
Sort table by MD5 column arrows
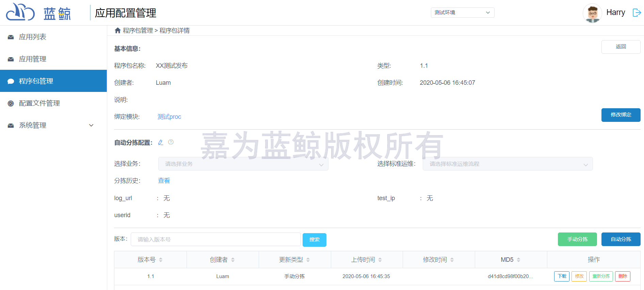[518, 260]
